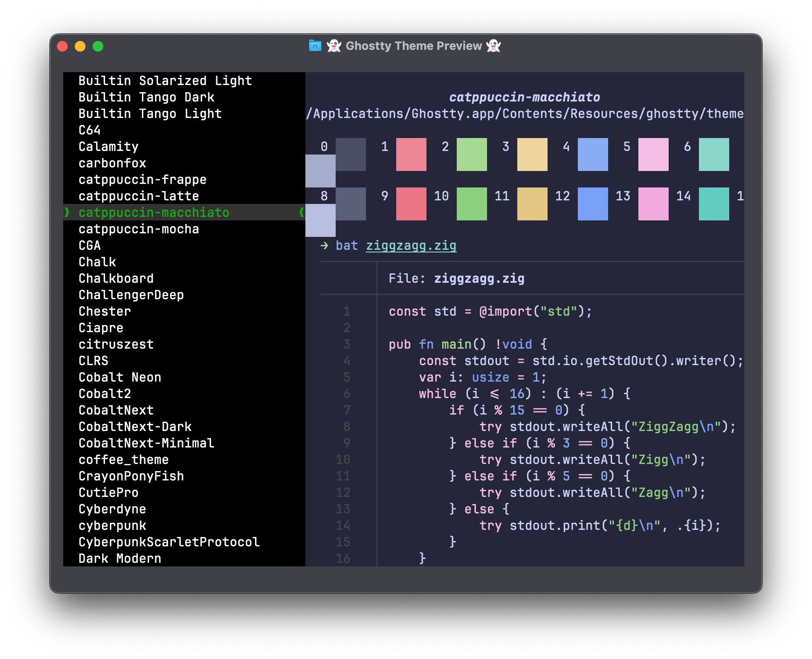Click the catppuccin-macchiato preview heading
812x659 pixels.
click(524, 97)
